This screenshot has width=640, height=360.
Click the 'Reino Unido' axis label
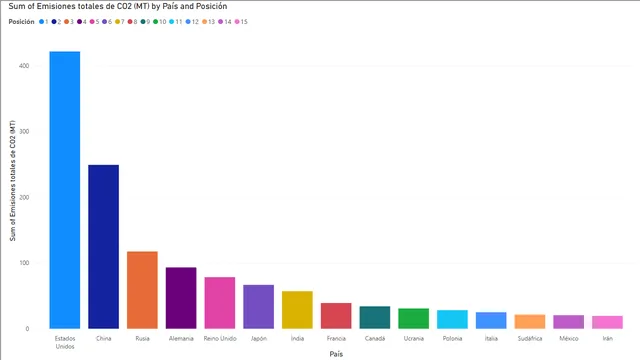pyautogui.click(x=220, y=338)
